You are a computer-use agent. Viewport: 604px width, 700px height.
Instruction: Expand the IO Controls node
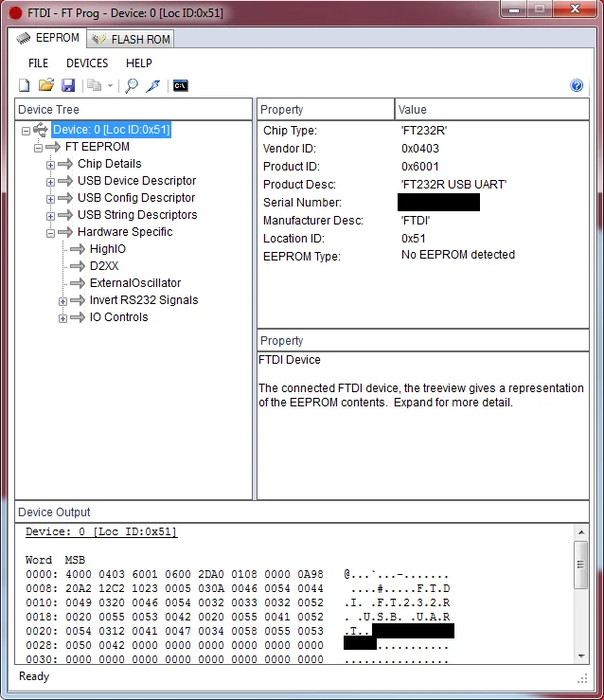point(62,318)
